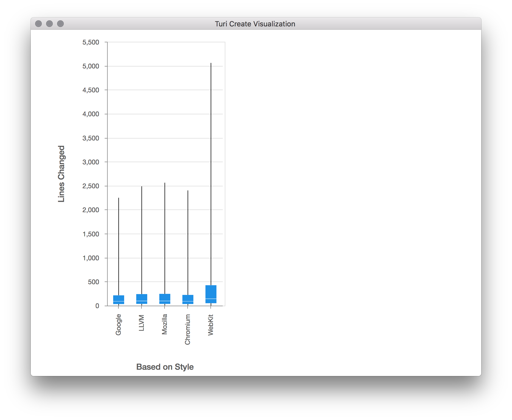This screenshot has height=420, width=512.
Task: Minimize window with middle gray button
Action: pos(49,24)
